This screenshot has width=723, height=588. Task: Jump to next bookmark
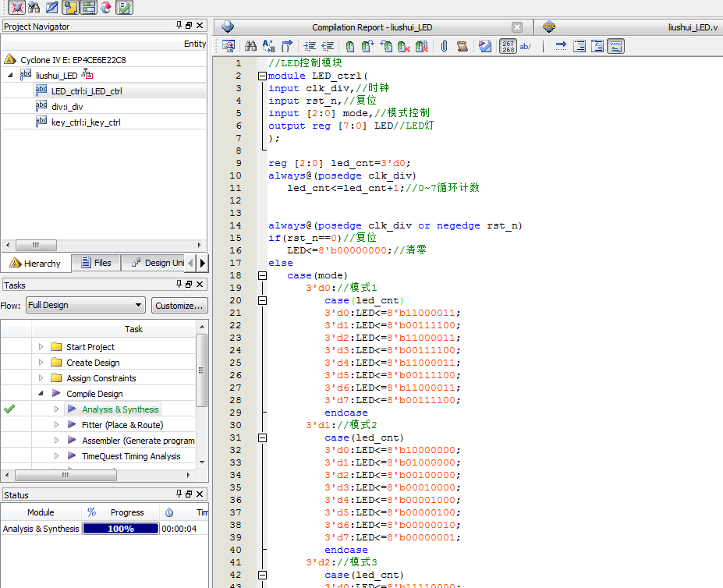(x=367, y=46)
